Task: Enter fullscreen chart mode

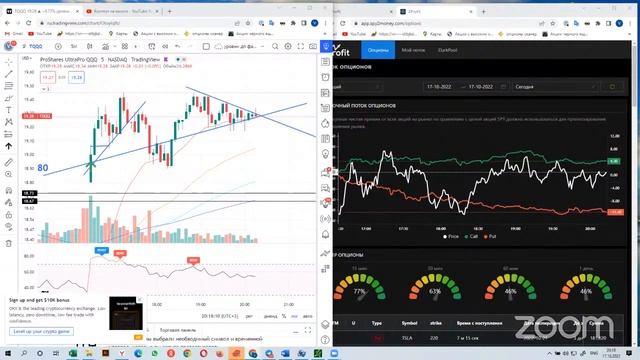Action: [x=301, y=47]
